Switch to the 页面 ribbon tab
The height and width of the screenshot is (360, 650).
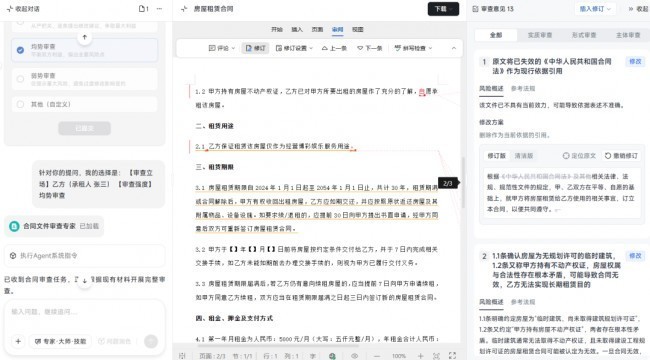click(317, 29)
